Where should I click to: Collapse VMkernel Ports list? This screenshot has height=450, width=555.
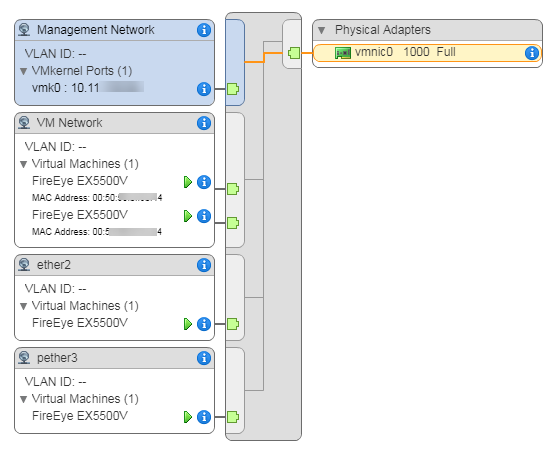24,72
